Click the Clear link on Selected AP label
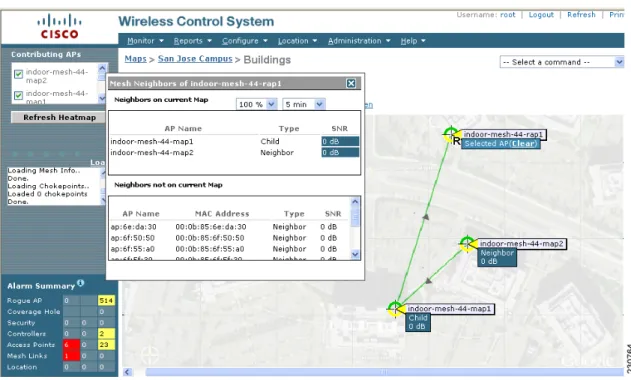 pos(523,144)
